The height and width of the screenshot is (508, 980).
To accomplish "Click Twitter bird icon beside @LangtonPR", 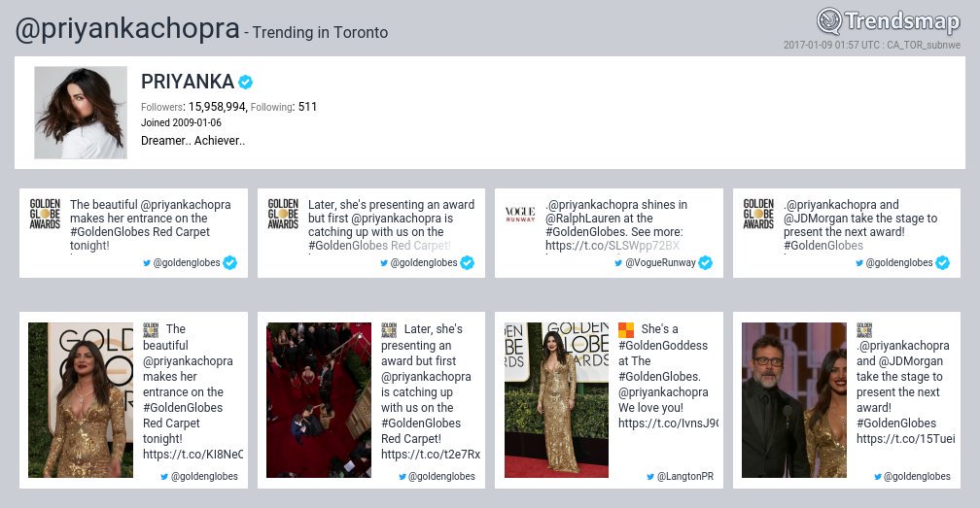I will pyautogui.click(x=650, y=477).
